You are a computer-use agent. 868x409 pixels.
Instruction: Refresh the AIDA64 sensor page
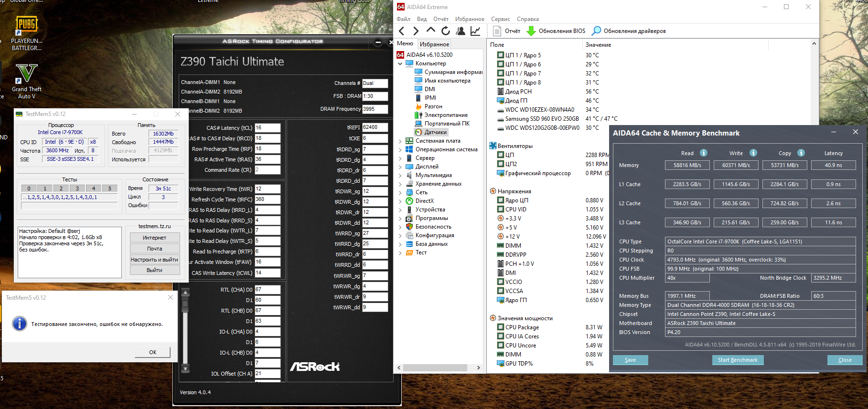(446, 31)
